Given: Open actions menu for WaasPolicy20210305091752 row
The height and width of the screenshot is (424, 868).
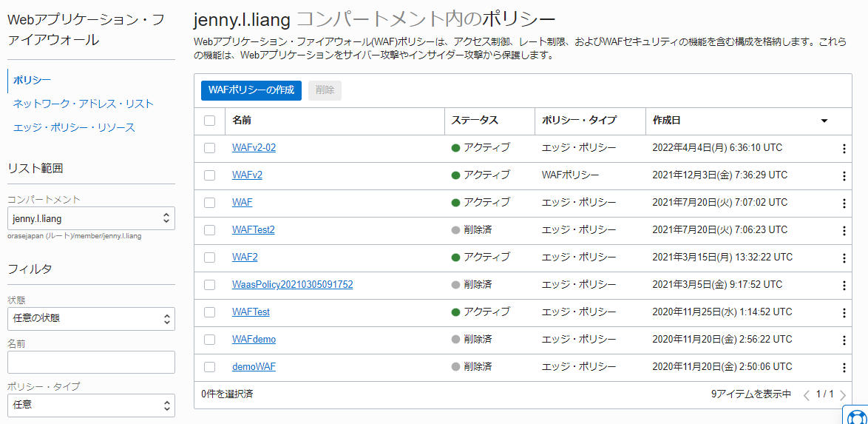Looking at the screenshot, I should pyautogui.click(x=844, y=286).
